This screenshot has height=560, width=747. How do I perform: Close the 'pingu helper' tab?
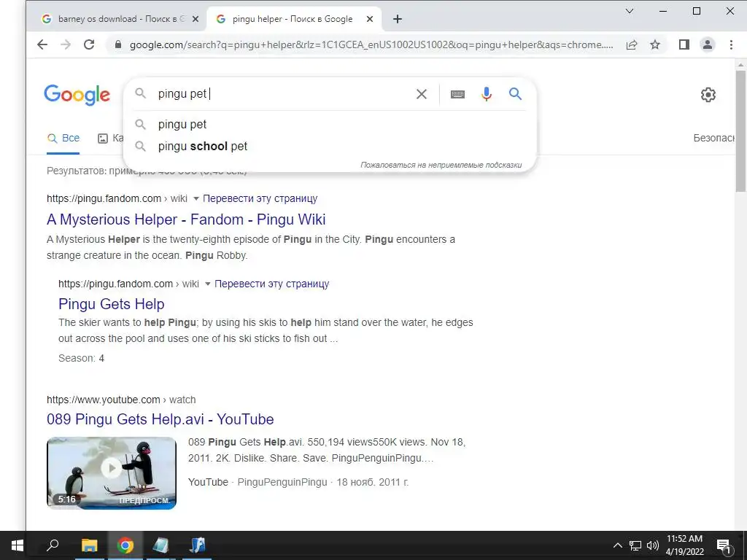tap(370, 19)
